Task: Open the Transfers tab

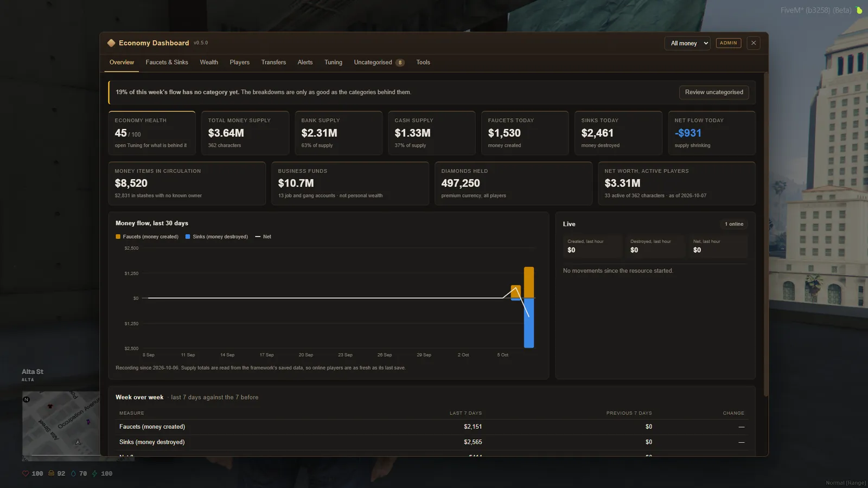Action: pyautogui.click(x=273, y=62)
